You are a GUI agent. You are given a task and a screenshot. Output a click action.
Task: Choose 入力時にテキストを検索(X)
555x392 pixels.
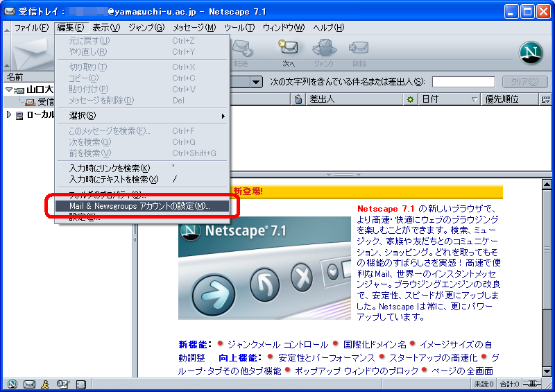point(142,180)
